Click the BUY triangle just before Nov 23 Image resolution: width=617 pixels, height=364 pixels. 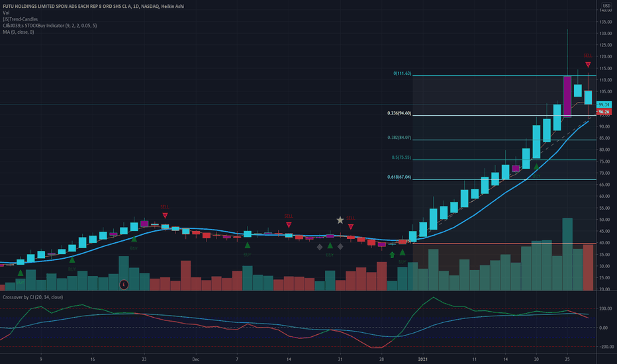point(134,239)
